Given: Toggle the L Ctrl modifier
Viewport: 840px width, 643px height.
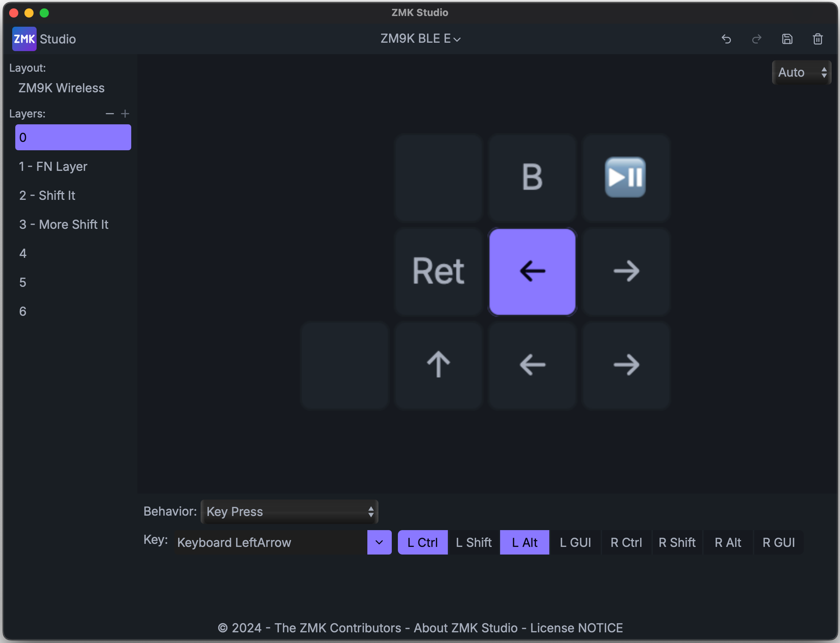Looking at the screenshot, I should tap(423, 542).
